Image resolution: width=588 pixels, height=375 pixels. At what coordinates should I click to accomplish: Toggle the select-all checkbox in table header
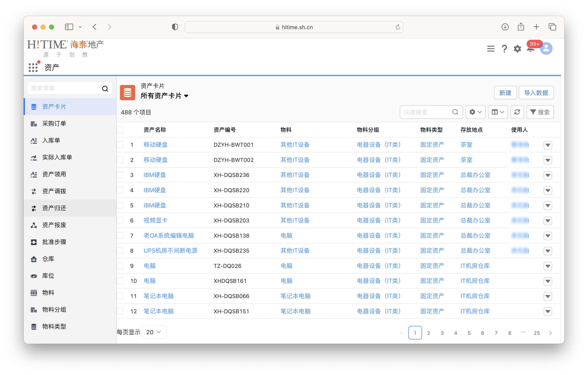pyautogui.click(x=120, y=130)
